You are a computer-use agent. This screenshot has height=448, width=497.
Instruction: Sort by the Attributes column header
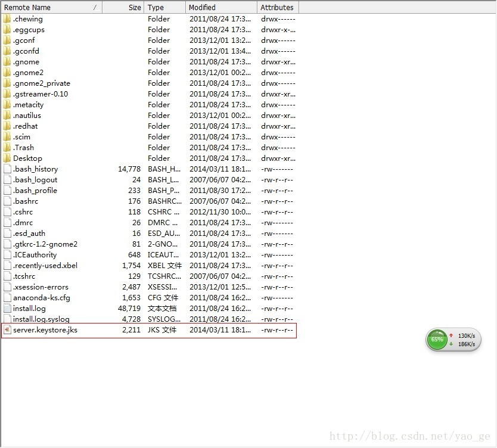click(278, 7)
